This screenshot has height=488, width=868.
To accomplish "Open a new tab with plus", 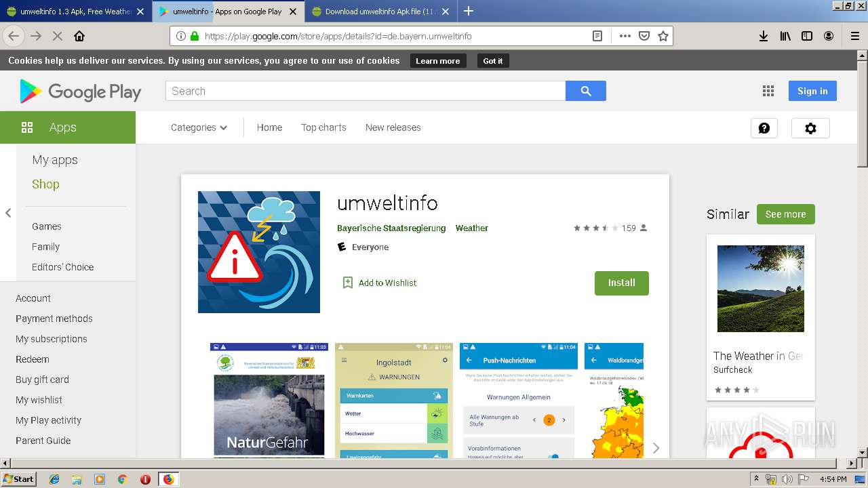I will click(468, 11).
